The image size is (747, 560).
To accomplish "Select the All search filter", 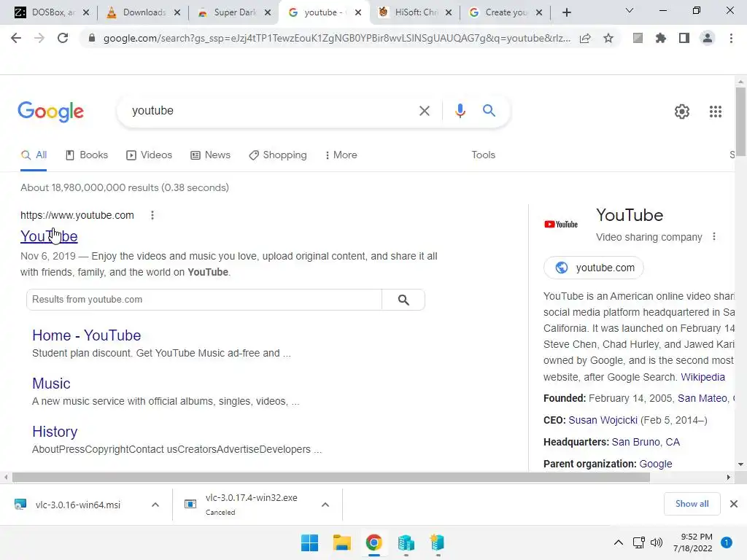I will pyautogui.click(x=34, y=155).
